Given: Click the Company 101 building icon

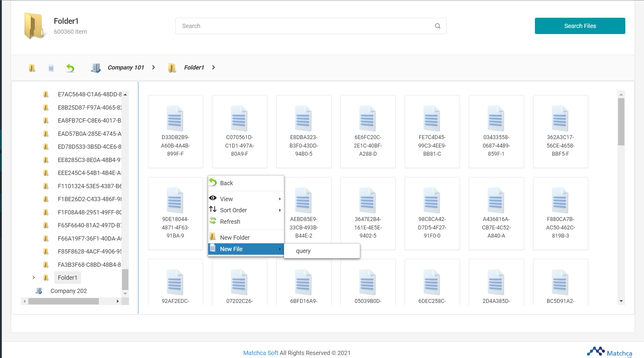Looking at the screenshot, I should [96, 68].
